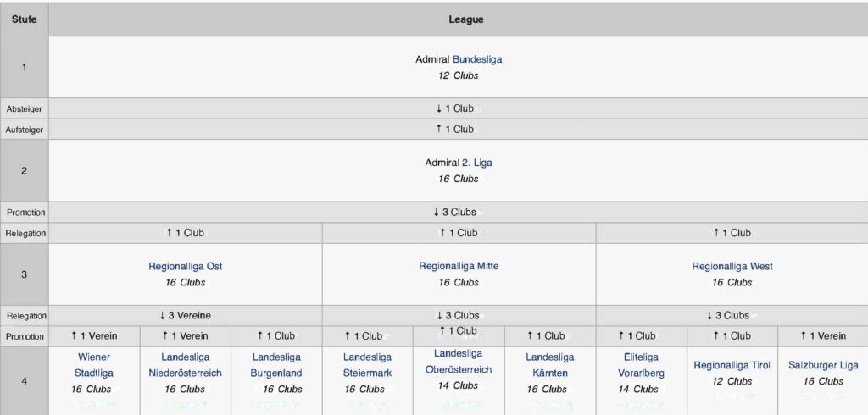Follow the Regionalliga West link
The image size is (868, 415).
coord(732,266)
